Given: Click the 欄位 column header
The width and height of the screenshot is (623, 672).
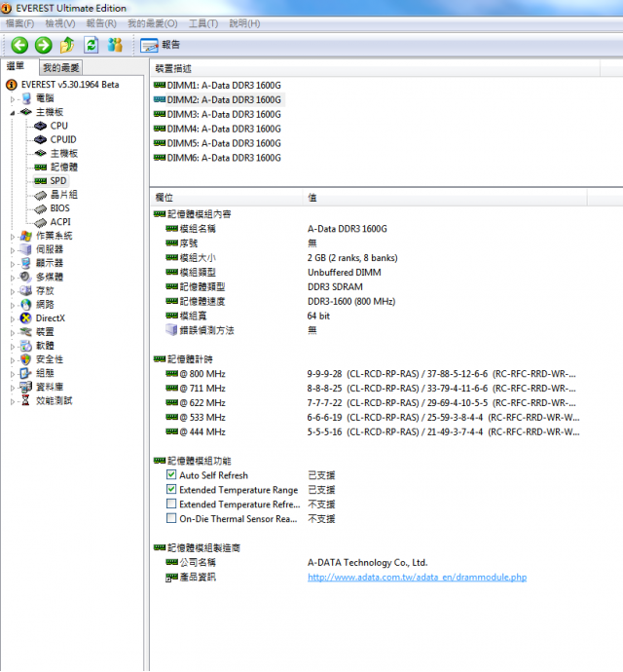Looking at the screenshot, I should pos(227,198).
